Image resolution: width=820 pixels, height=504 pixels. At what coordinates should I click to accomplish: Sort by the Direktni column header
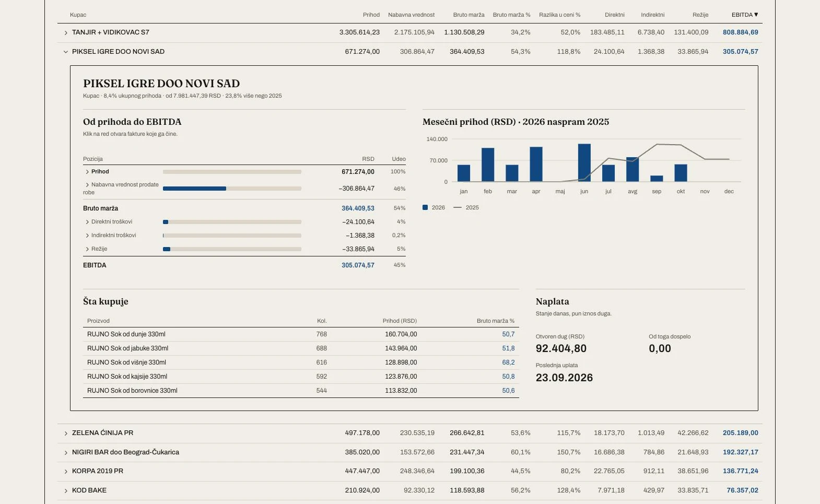click(615, 15)
